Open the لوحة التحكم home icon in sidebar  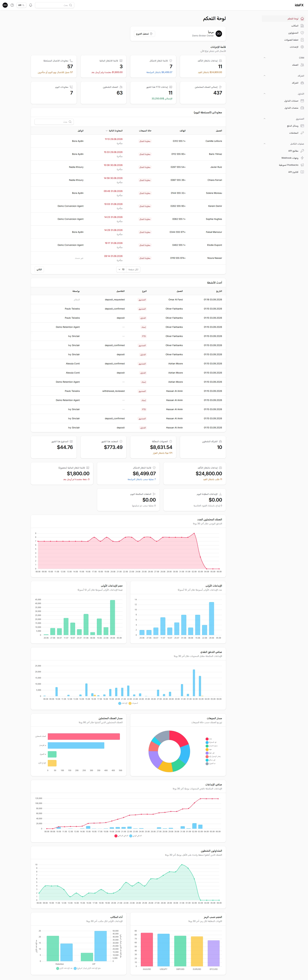point(302,19)
